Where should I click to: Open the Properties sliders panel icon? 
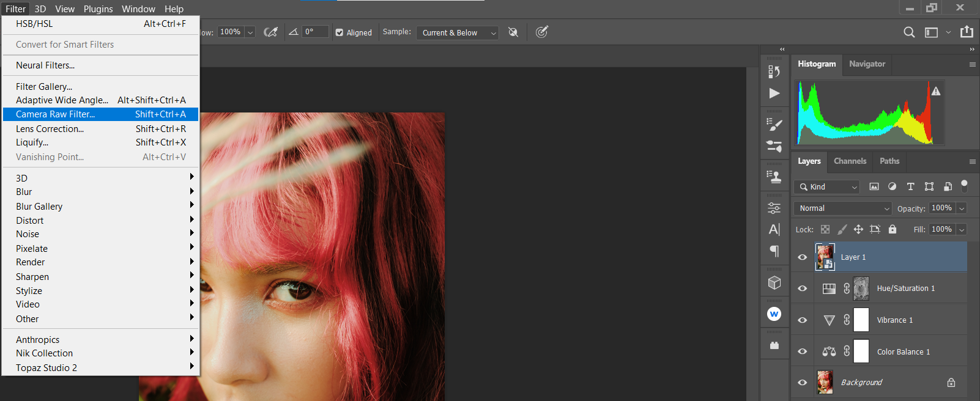[774, 208]
